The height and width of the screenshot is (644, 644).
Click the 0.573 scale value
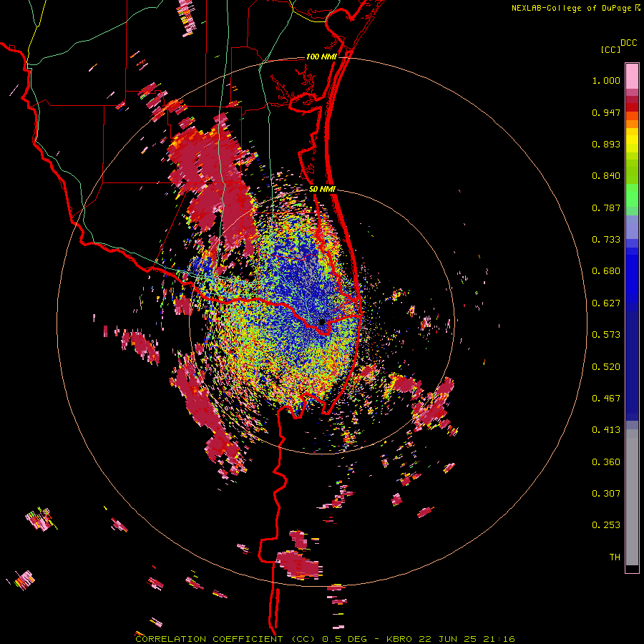(x=606, y=335)
